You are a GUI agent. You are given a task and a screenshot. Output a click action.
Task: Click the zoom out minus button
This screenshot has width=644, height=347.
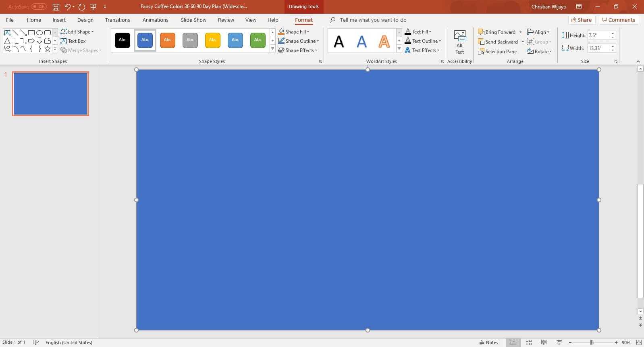tap(570, 342)
